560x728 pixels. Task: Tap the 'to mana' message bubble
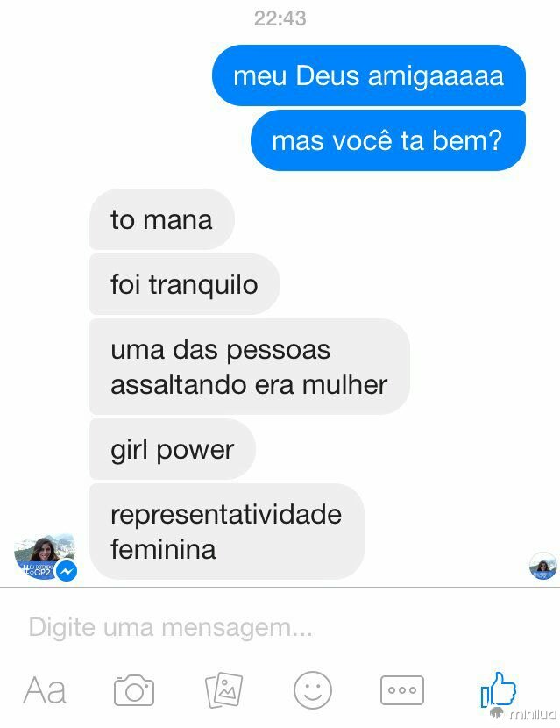(x=162, y=219)
